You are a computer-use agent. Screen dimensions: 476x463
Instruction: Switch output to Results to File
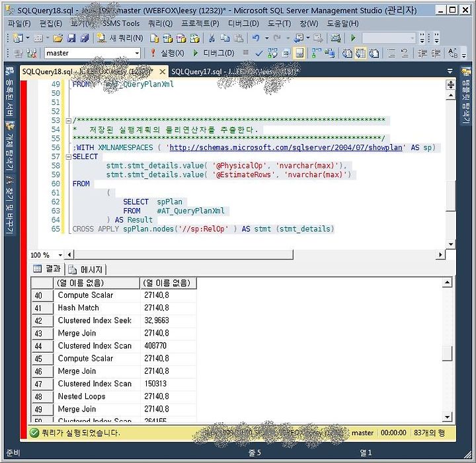click(374, 53)
